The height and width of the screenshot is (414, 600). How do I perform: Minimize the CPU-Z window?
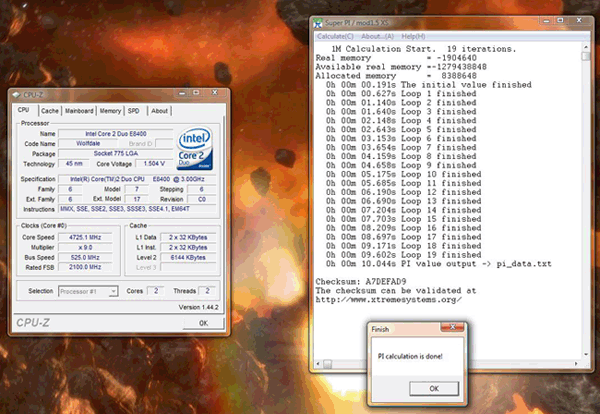(182, 93)
